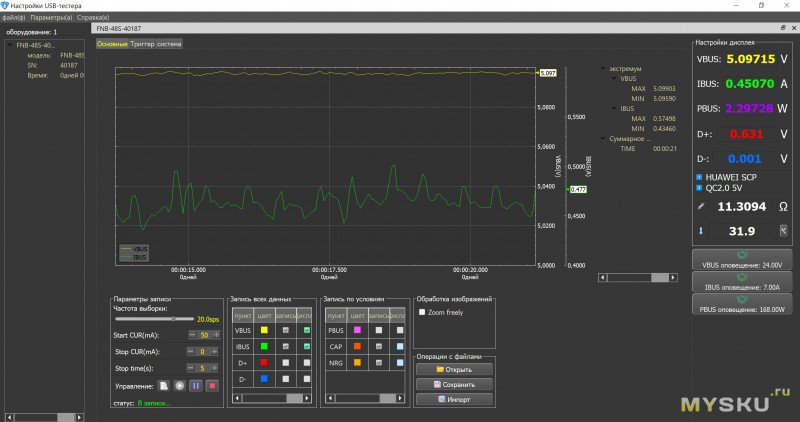The image size is (800, 422).
Task: Collapse the IBUS extremum node
Action: [x=611, y=109]
